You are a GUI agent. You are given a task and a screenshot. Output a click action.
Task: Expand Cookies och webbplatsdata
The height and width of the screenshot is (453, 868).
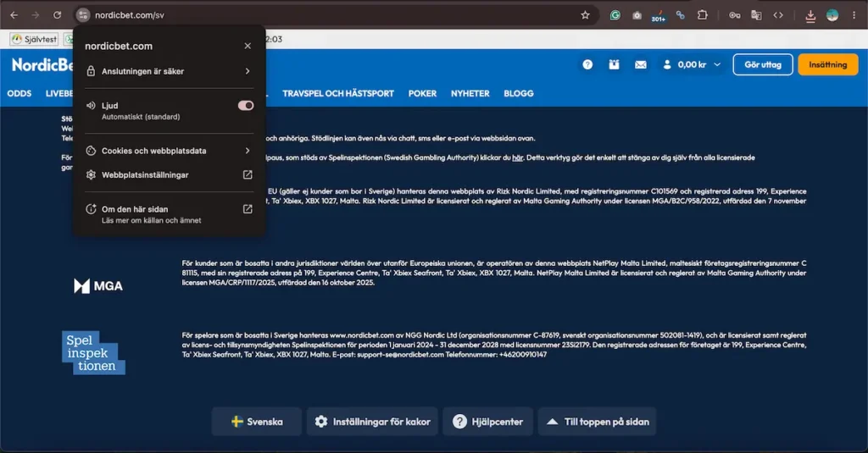(169, 151)
